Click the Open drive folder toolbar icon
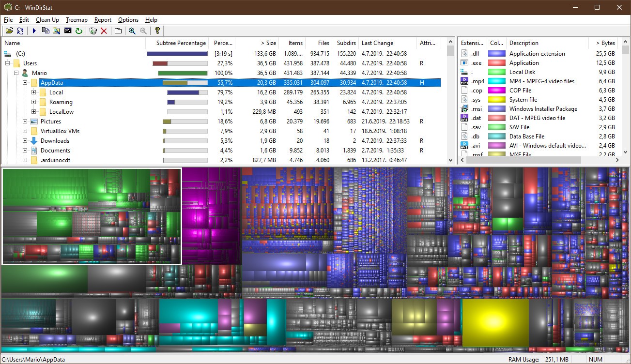 click(9, 30)
